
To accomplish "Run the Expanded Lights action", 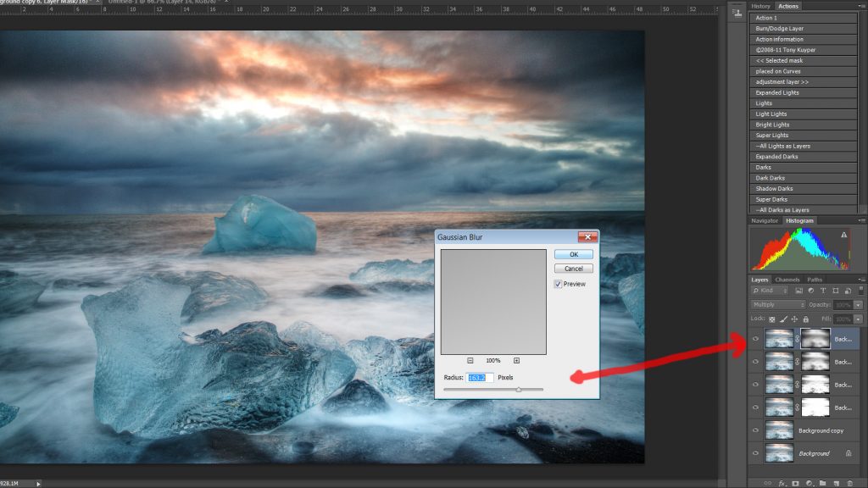I will [x=804, y=92].
